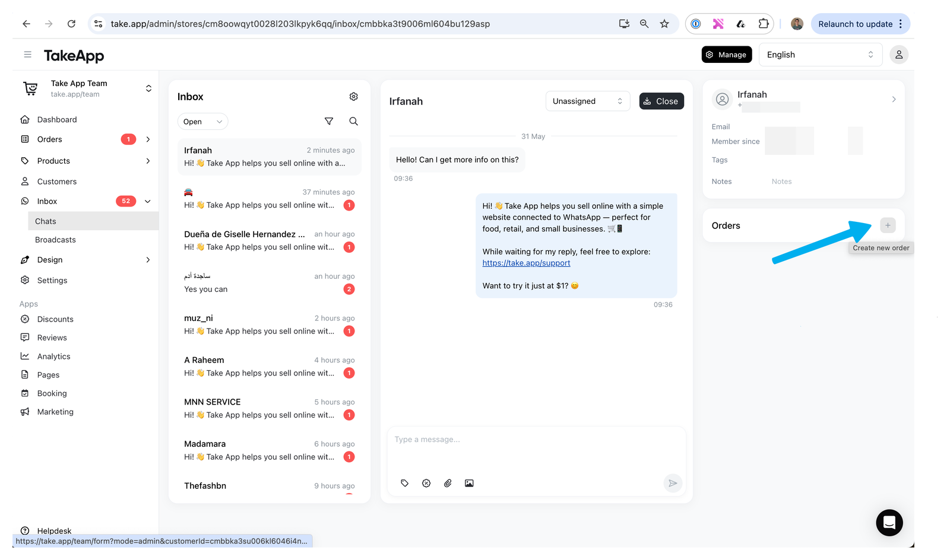Open the browser extensions puzzle icon
Screen dimensions: 950x560
764,24
